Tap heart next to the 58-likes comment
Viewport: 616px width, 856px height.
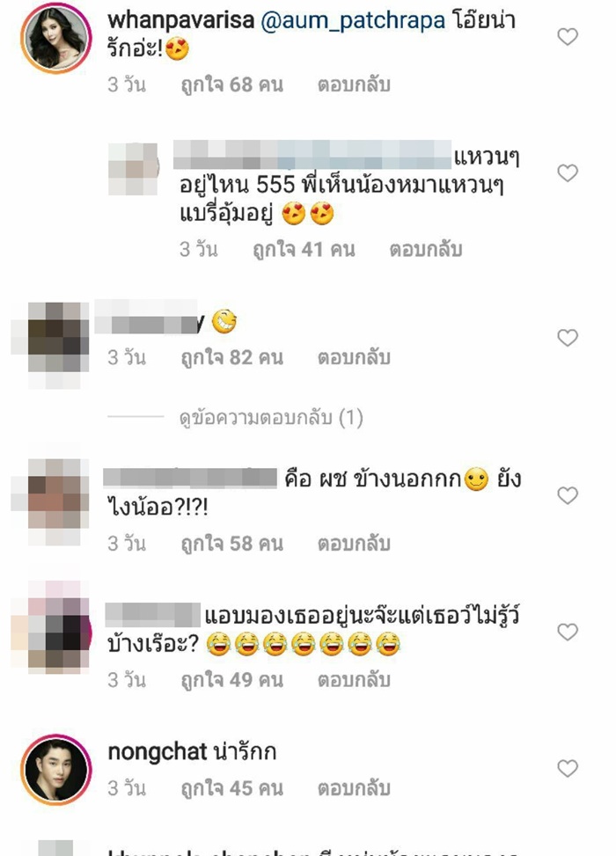[568, 495]
